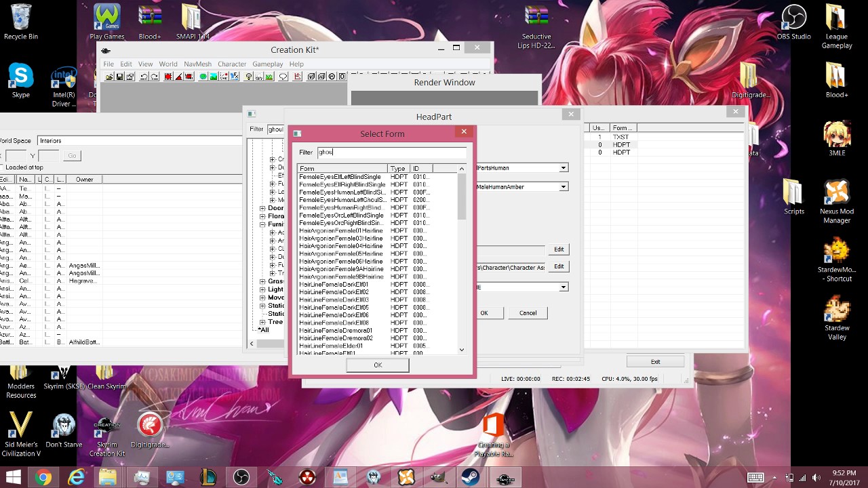Toggle the light bulb brightness toolbar icon
This screenshot has height=488, width=868.
tap(249, 77)
